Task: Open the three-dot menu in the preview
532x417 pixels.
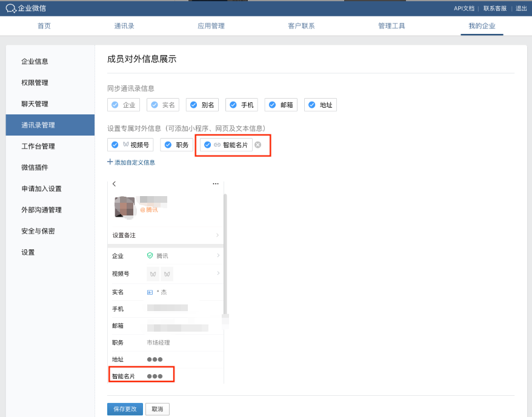Action: coord(216,184)
